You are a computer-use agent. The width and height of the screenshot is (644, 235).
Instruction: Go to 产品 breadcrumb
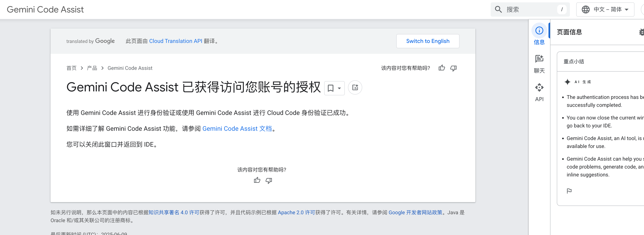click(x=92, y=68)
